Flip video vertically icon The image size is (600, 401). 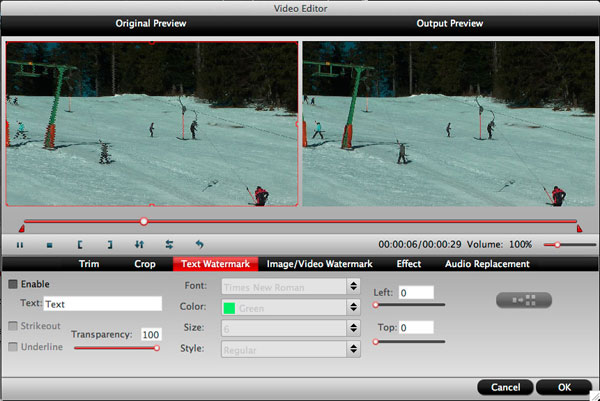139,244
